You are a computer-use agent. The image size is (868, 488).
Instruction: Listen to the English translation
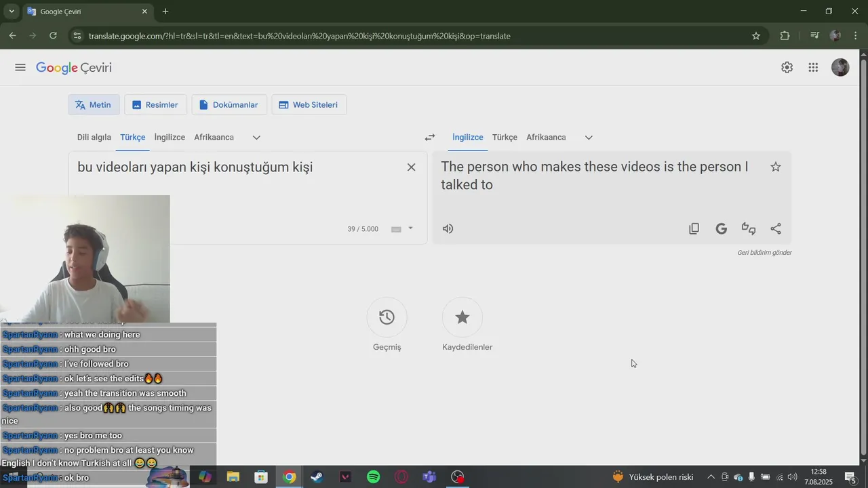[448, 228]
